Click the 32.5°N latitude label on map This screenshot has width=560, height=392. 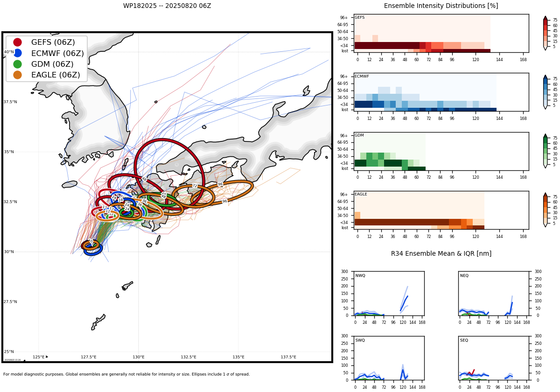pos(10,202)
